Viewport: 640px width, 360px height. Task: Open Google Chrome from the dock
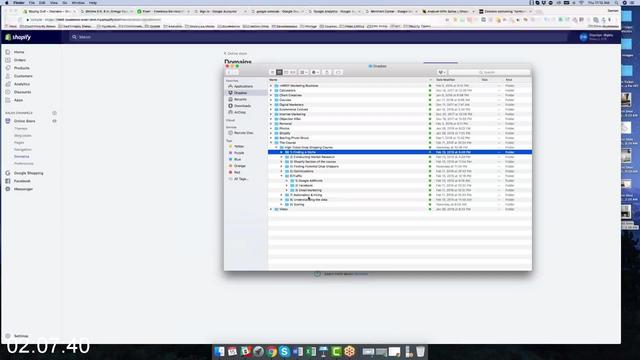[x=271, y=351]
